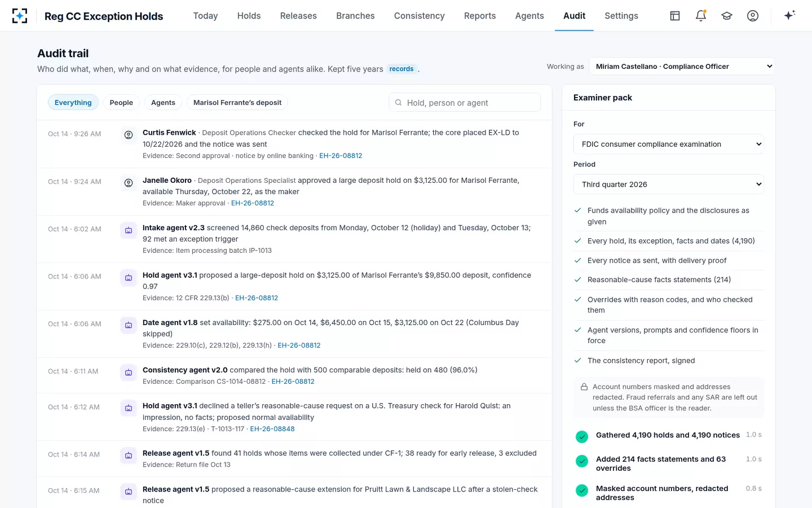This screenshot has width=812, height=508.
Task: Open the graduation cap learning icon
Action: coord(727,16)
